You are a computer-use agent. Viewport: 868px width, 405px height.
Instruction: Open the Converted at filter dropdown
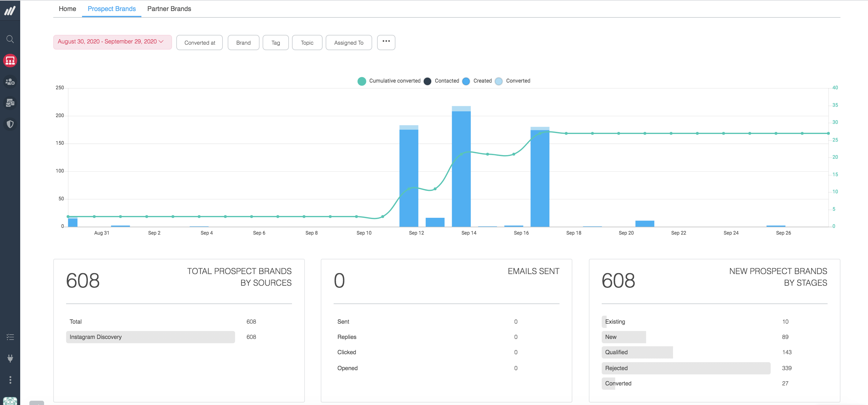point(200,43)
